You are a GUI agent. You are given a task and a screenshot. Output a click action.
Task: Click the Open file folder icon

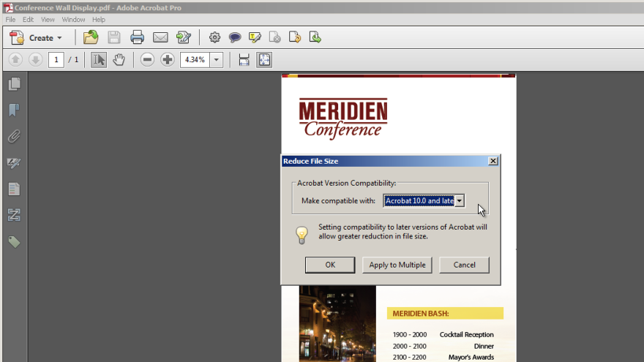point(91,37)
